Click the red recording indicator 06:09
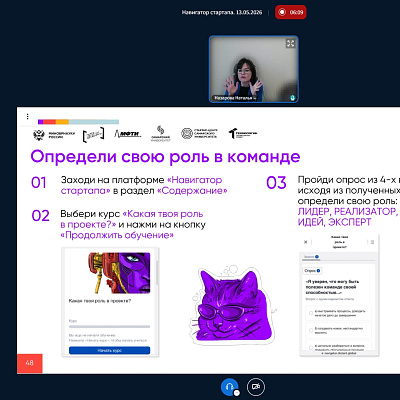 (290, 12)
